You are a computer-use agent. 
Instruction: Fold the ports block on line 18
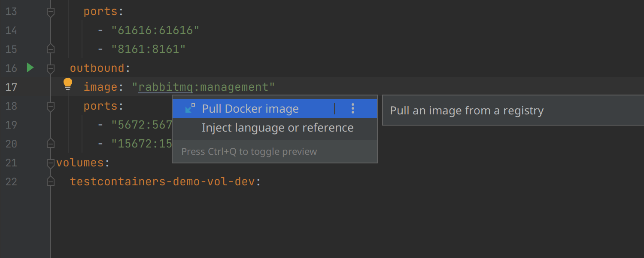pyautogui.click(x=51, y=106)
